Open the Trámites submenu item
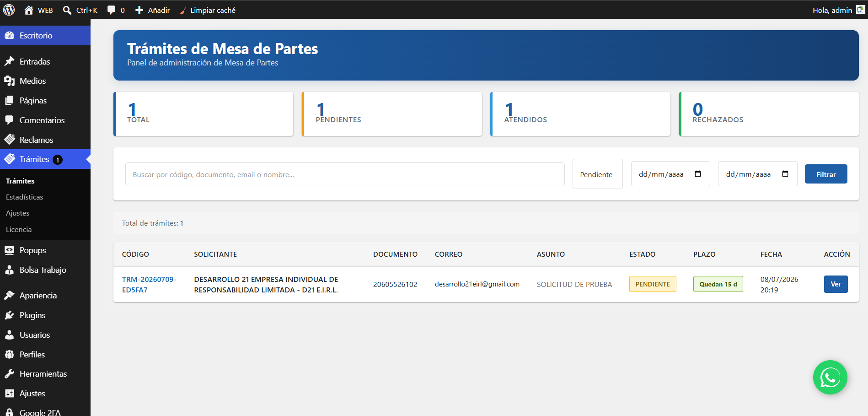 click(x=20, y=181)
